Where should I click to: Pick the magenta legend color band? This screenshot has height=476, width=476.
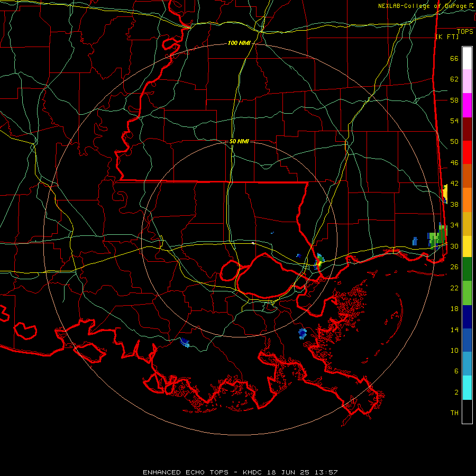point(467,105)
